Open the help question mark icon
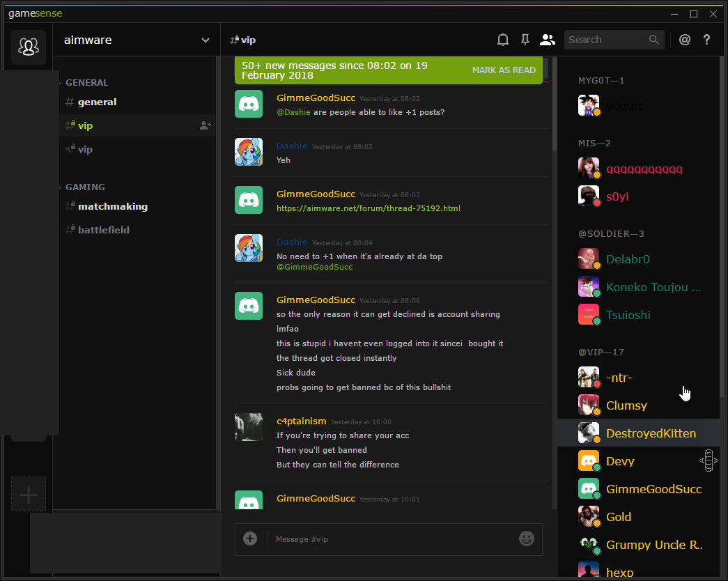Viewport: 728px width, 581px height. click(706, 40)
